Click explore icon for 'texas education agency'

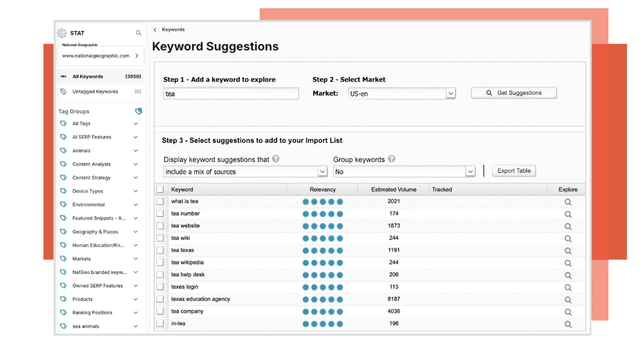click(x=568, y=300)
